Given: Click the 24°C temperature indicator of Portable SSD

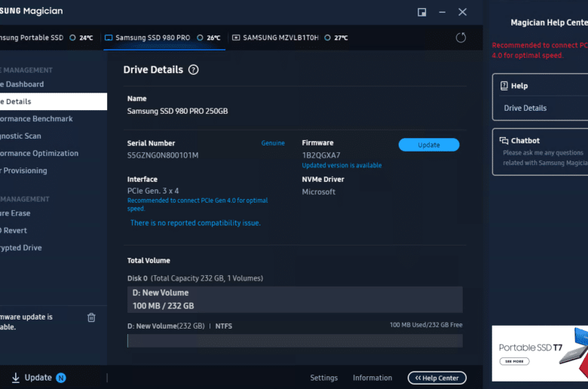Looking at the screenshot, I should [x=81, y=38].
